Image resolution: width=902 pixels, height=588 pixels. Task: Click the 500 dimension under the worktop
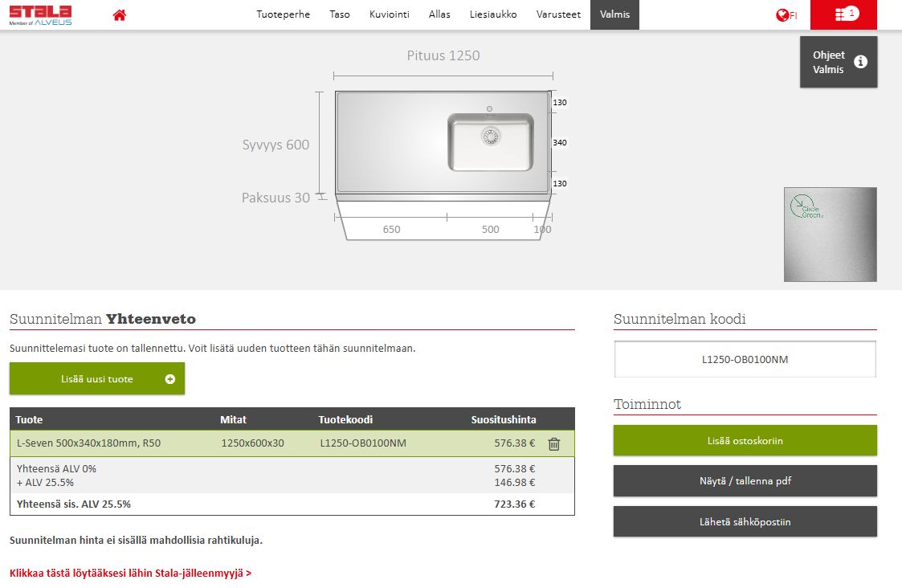(x=490, y=230)
